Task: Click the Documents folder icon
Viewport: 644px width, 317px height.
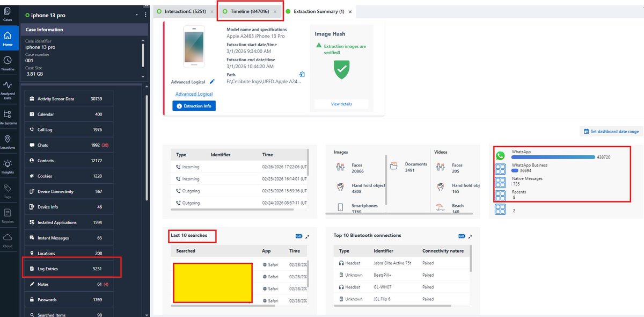Action: (394, 167)
